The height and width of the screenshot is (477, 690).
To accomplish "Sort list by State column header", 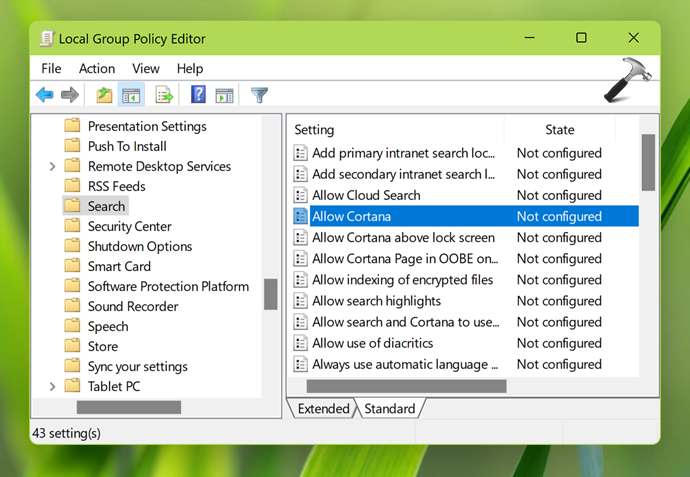I will tap(560, 129).
